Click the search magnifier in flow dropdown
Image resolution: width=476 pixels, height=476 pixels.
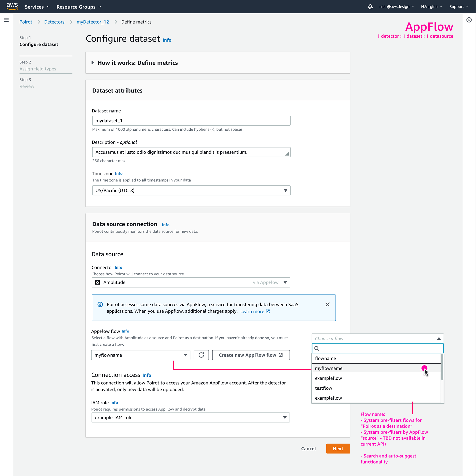[317, 348]
